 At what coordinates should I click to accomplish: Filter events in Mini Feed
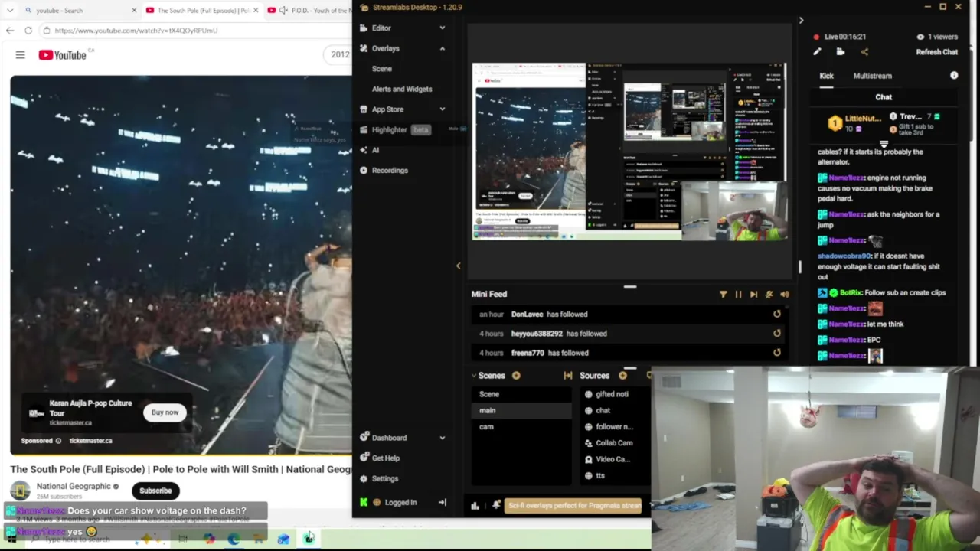click(x=723, y=294)
